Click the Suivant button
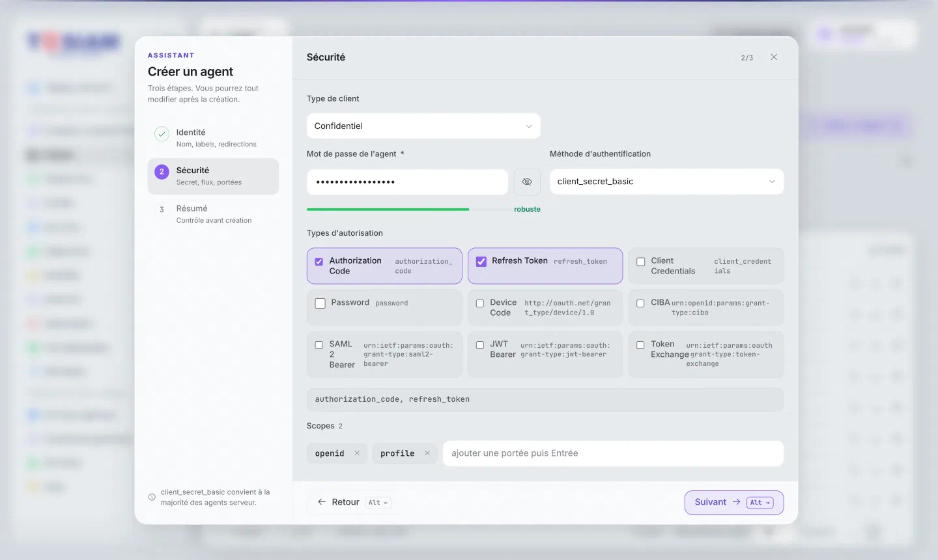 pyautogui.click(x=734, y=502)
